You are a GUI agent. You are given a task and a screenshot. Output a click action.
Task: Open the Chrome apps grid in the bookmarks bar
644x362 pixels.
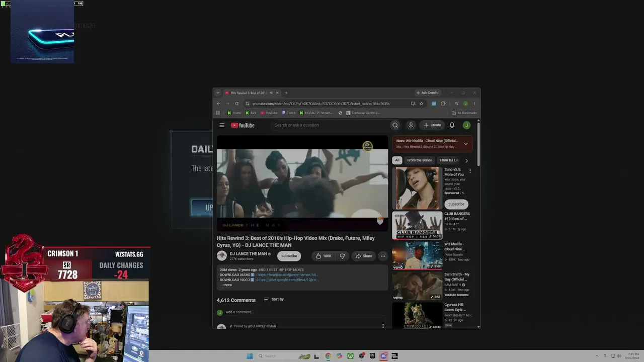click(218, 113)
